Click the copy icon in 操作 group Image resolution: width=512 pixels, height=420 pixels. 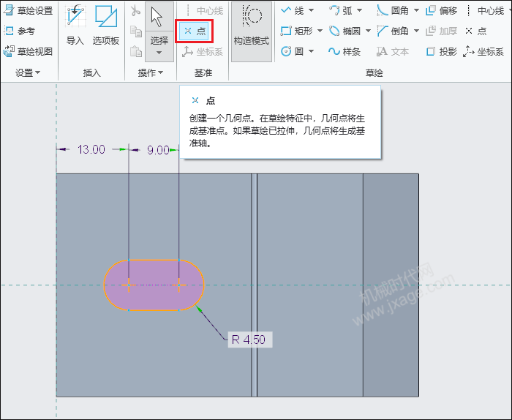(136, 31)
